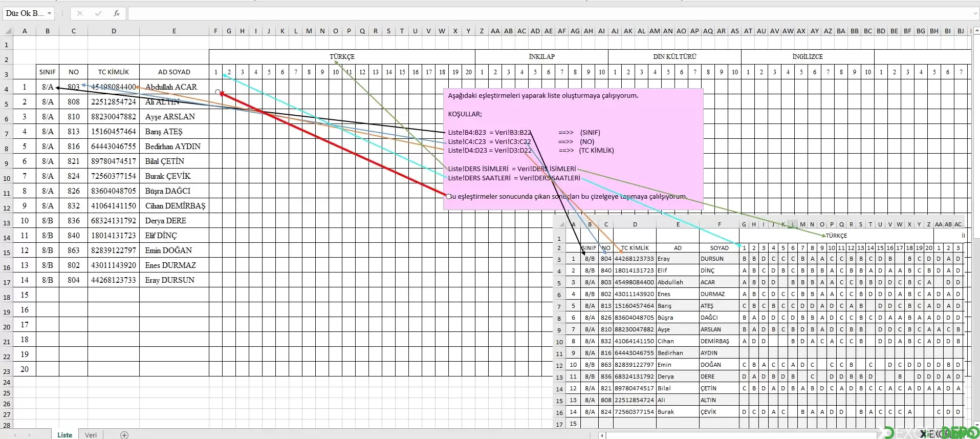980x439 pixels.
Task: Select all cells via corner triangle
Action: [7, 31]
